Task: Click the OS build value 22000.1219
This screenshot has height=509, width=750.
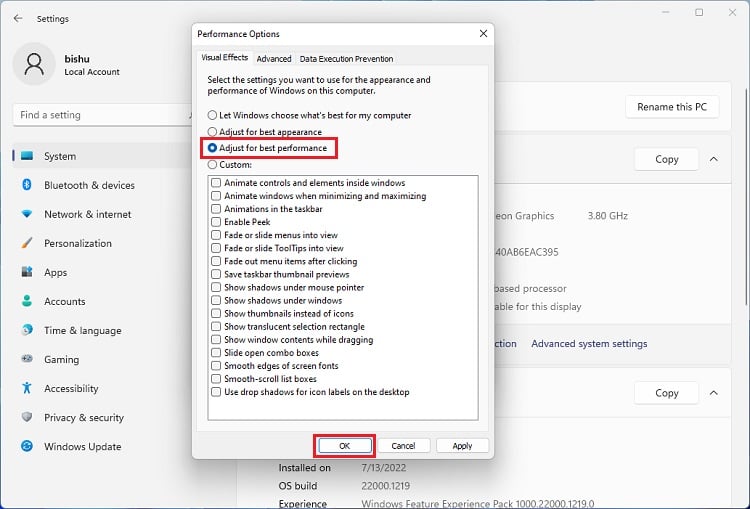Action: click(386, 486)
